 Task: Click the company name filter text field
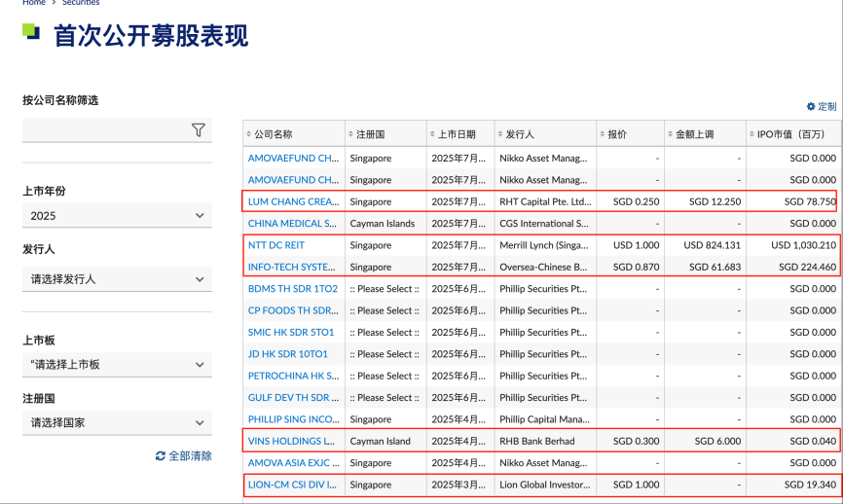(x=102, y=130)
